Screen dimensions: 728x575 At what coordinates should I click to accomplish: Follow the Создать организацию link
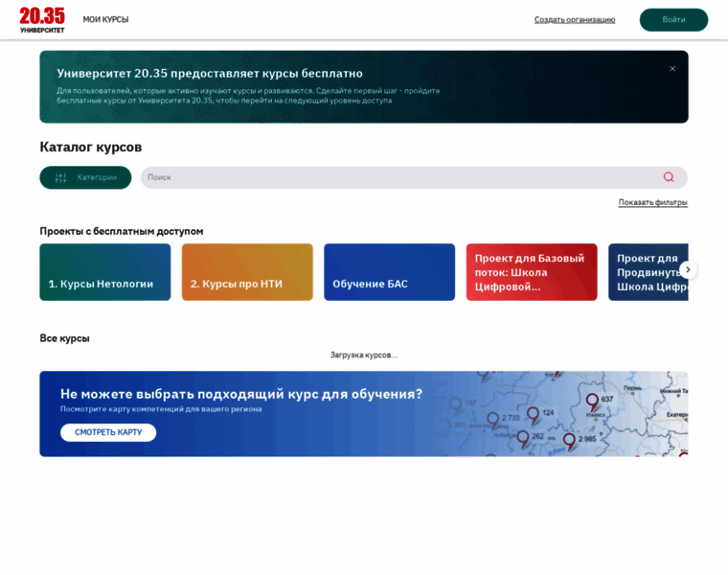pos(575,19)
